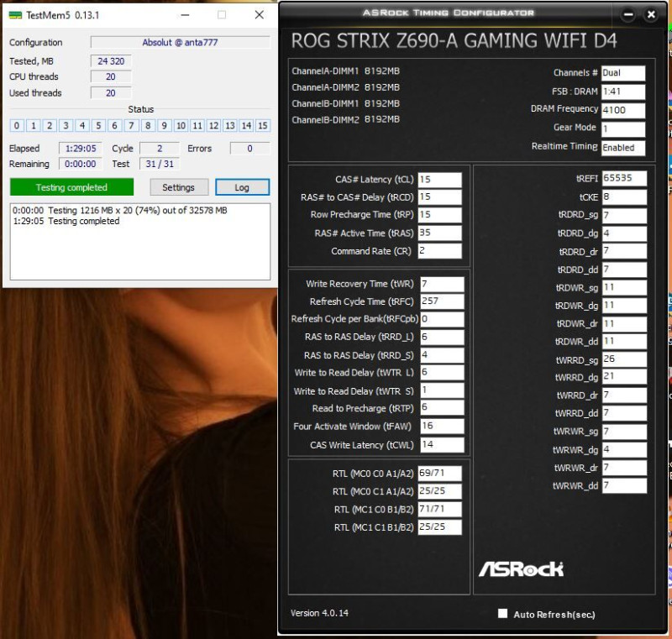Click the CPU threads value field

pyautogui.click(x=111, y=76)
